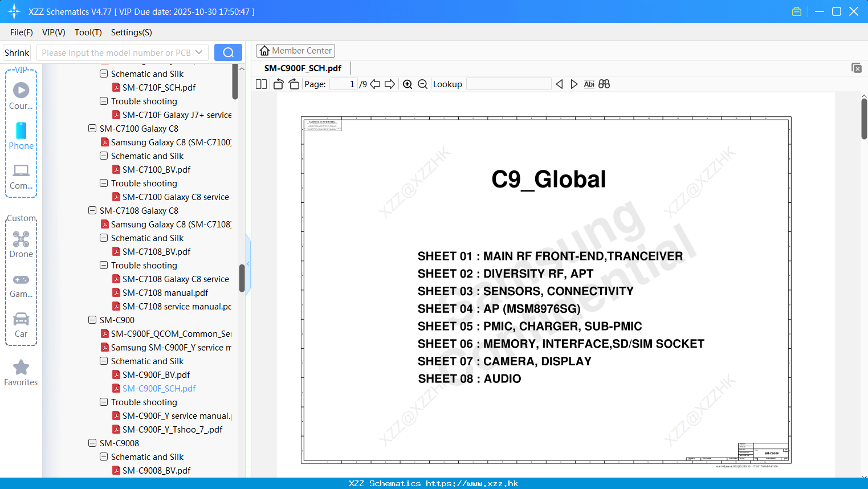Close the document tab panel icon
Viewport: 868px width, 489px height.
point(856,68)
